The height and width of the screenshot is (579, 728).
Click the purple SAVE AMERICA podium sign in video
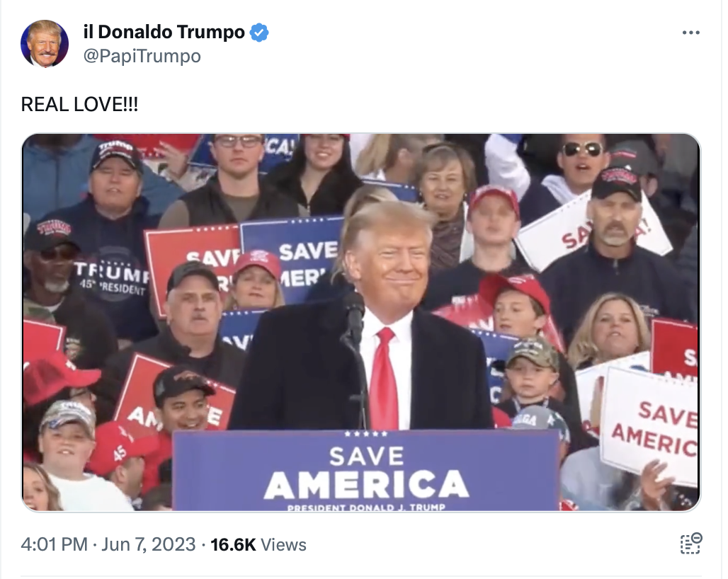point(366,471)
